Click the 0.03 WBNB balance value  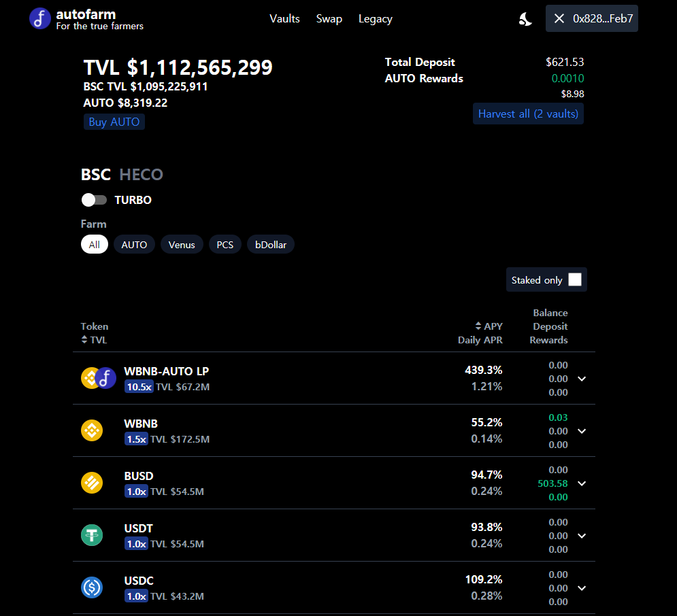(x=558, y=417)
